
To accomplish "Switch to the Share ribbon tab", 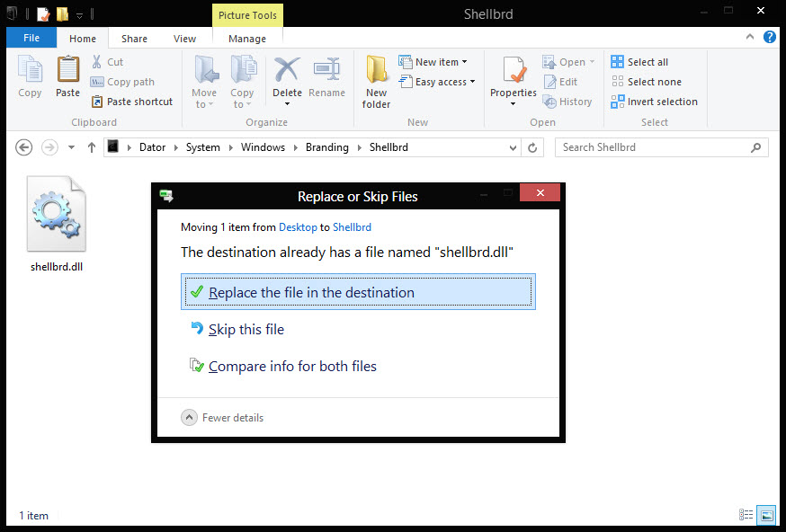I will tap(134, 39).
